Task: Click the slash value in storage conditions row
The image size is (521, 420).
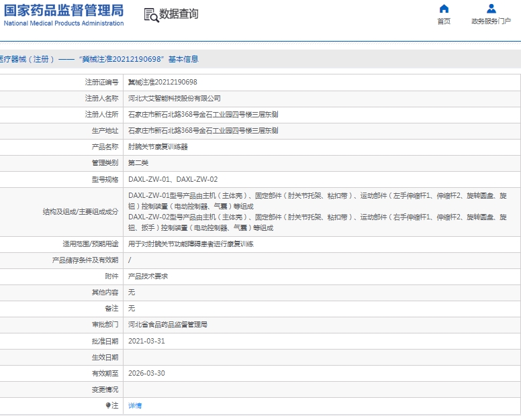Action: 130,260
